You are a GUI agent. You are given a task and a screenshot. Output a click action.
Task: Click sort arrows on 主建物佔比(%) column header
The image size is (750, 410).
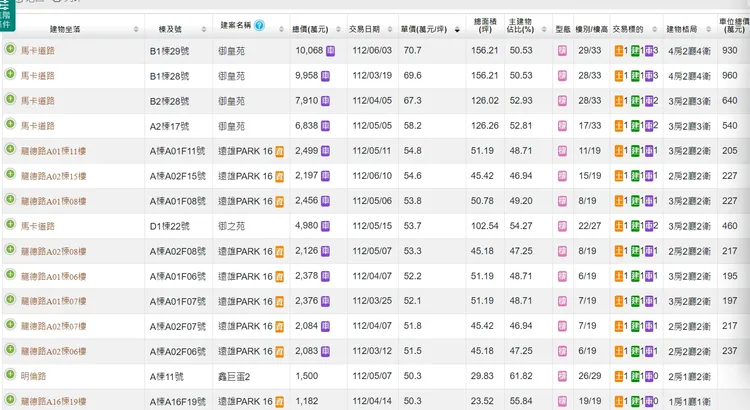point(544,30)
